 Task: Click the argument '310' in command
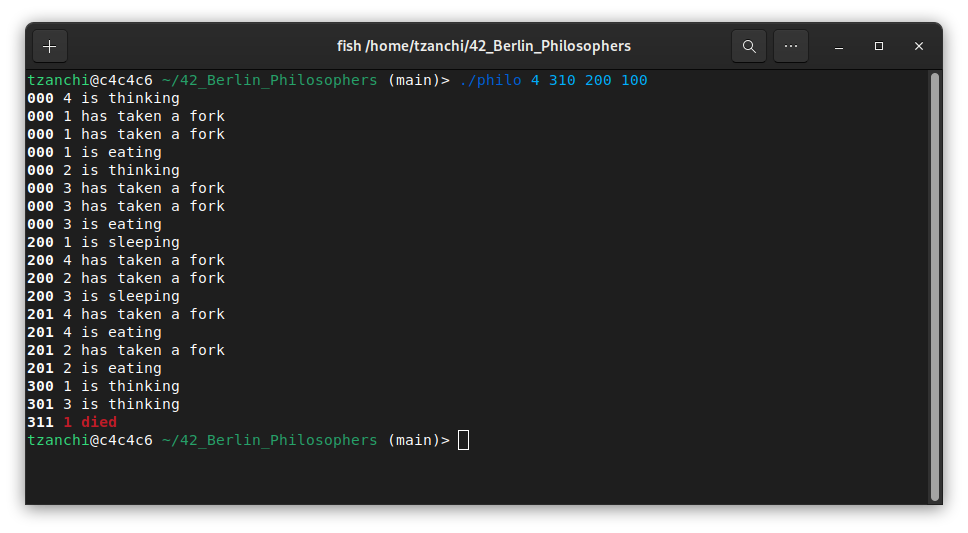(x=562, y=80)
